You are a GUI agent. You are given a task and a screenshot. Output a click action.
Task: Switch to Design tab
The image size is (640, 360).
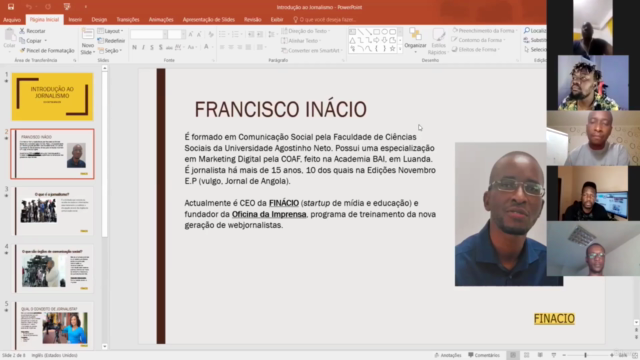[x=99, y=20]
